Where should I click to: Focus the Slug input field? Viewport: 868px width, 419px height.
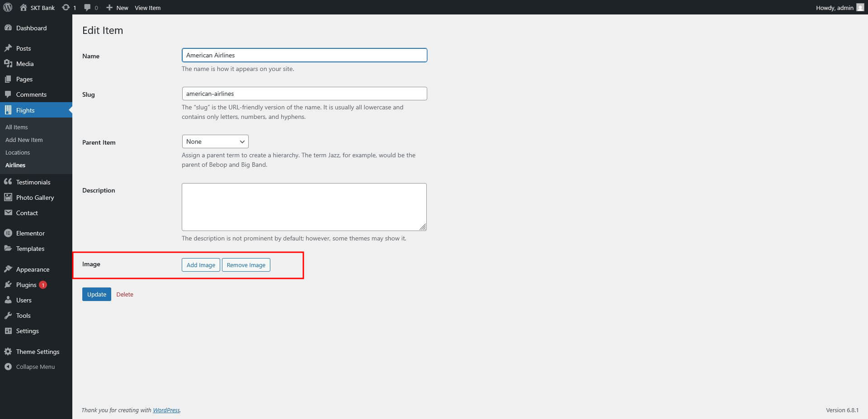point(304,94)
